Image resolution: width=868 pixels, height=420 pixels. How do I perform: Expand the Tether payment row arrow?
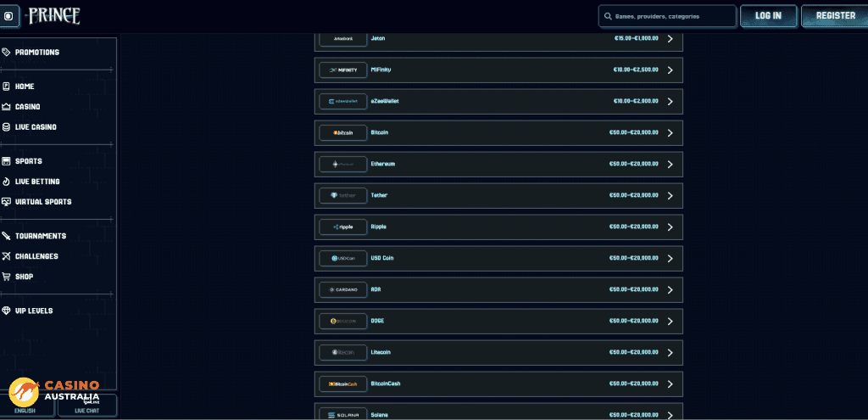point(670,196)
